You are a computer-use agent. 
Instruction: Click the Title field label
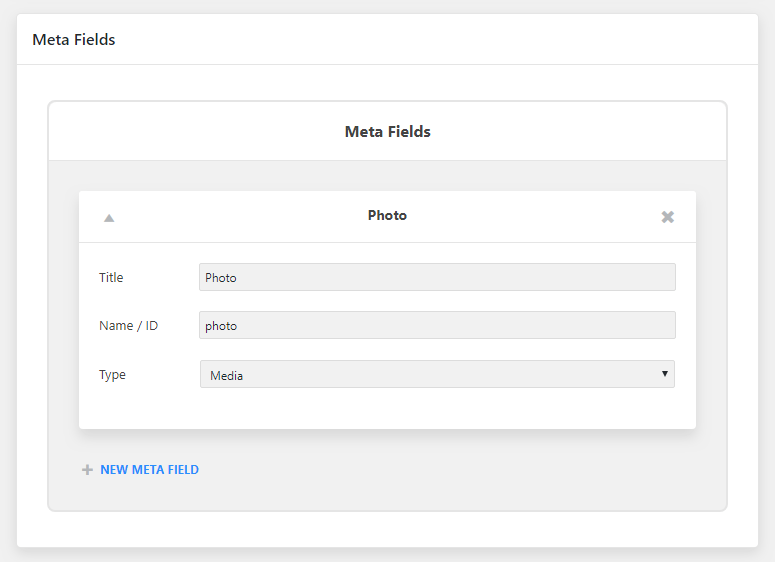coord(111,277)
